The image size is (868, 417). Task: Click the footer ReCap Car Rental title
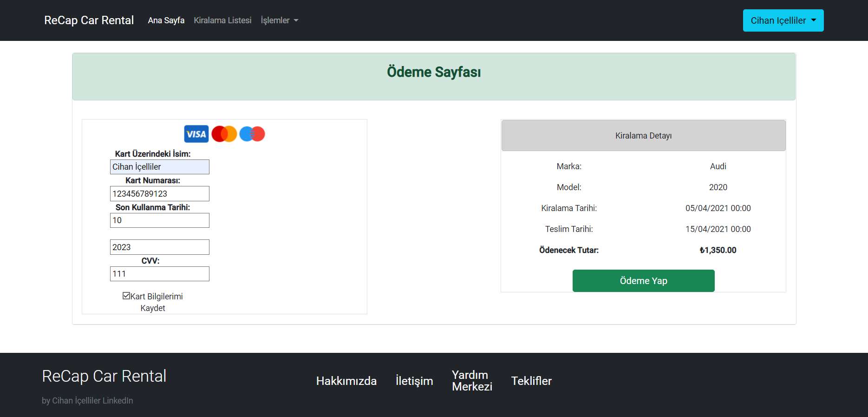click(104, 376)
